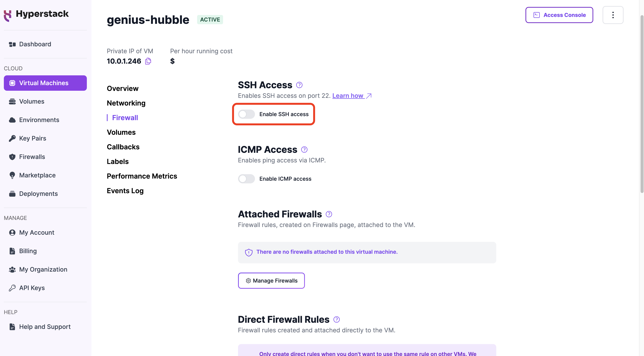Click the Dashboard menu icon
This screenshot has width=644, height=356.
[12, 43]
